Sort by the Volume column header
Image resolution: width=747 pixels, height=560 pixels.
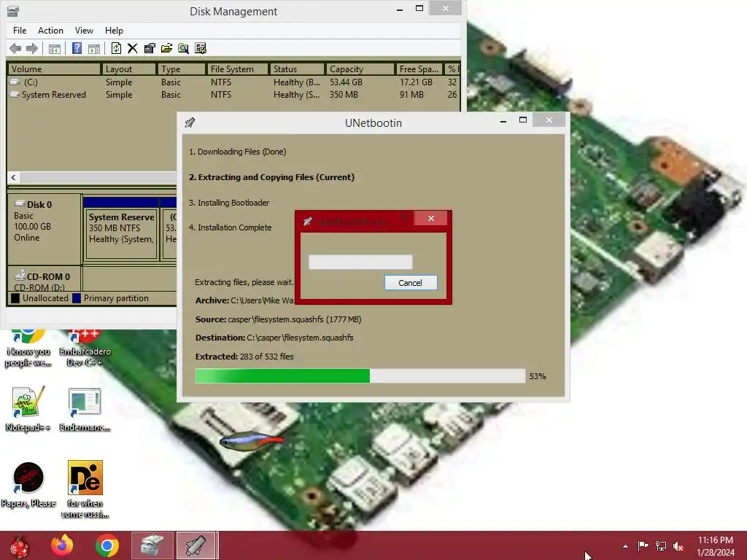[54, 69]
